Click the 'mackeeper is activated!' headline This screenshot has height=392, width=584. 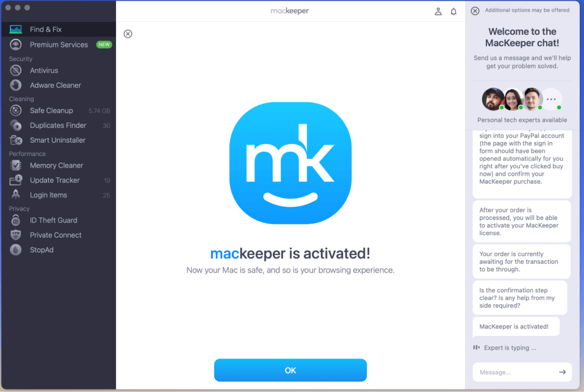[290, 253]
